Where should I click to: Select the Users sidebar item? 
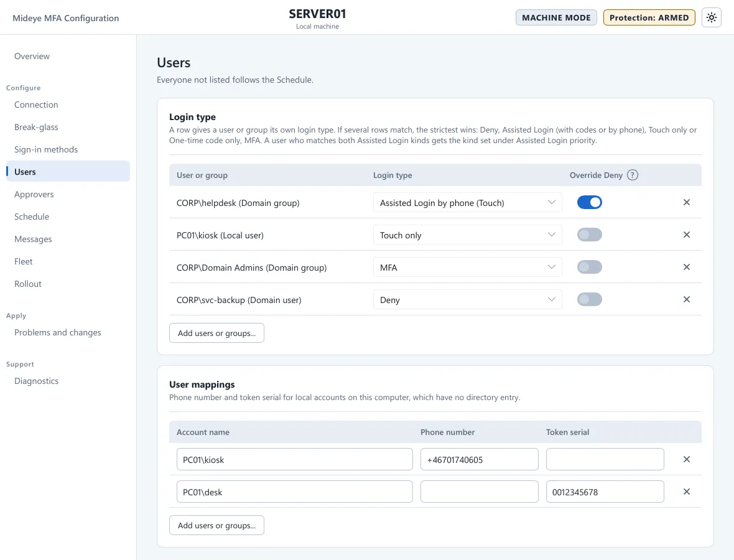point(68,171)
